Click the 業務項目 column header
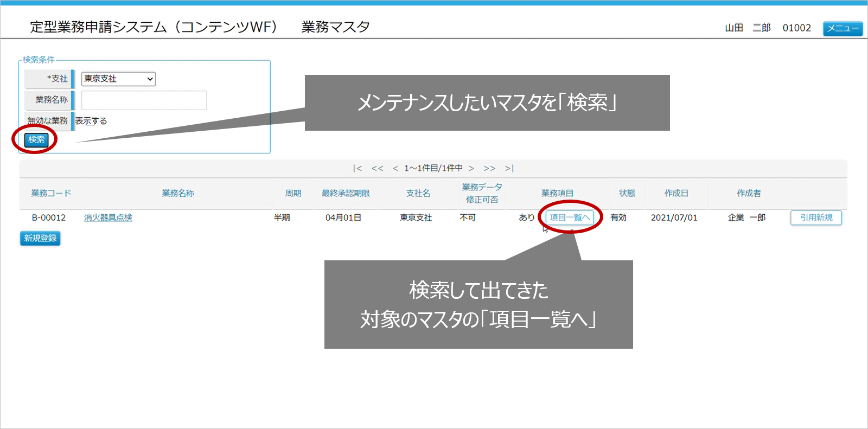 point(557,193)
